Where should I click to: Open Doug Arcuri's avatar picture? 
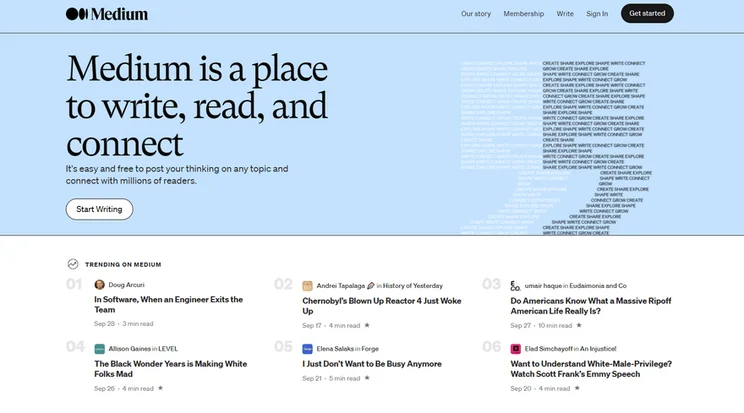tap(100, 285)
